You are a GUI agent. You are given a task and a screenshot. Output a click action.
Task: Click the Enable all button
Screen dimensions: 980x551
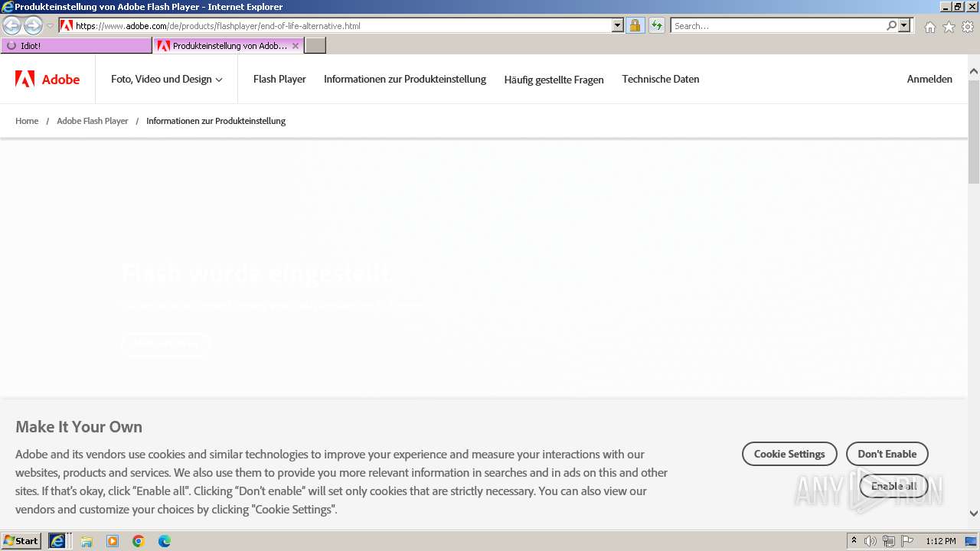pos(893,486)
